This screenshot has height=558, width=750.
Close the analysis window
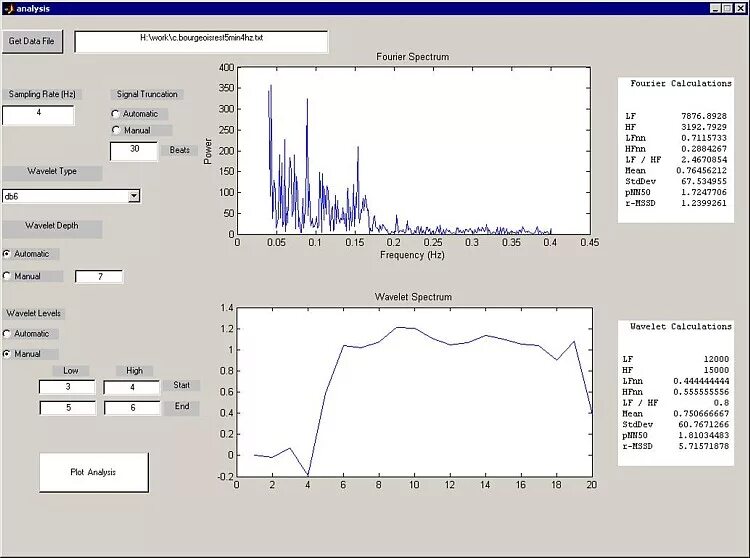[x=739, y=8]
